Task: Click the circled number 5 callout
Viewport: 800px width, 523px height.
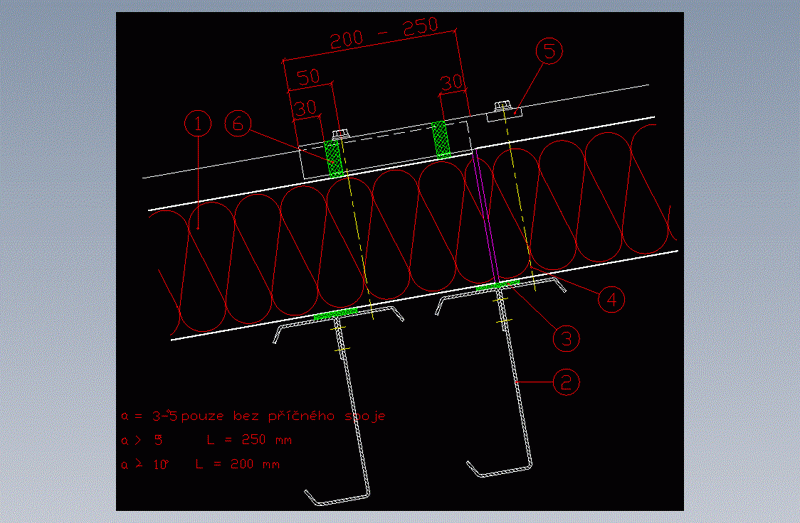Action: point(553,51)
